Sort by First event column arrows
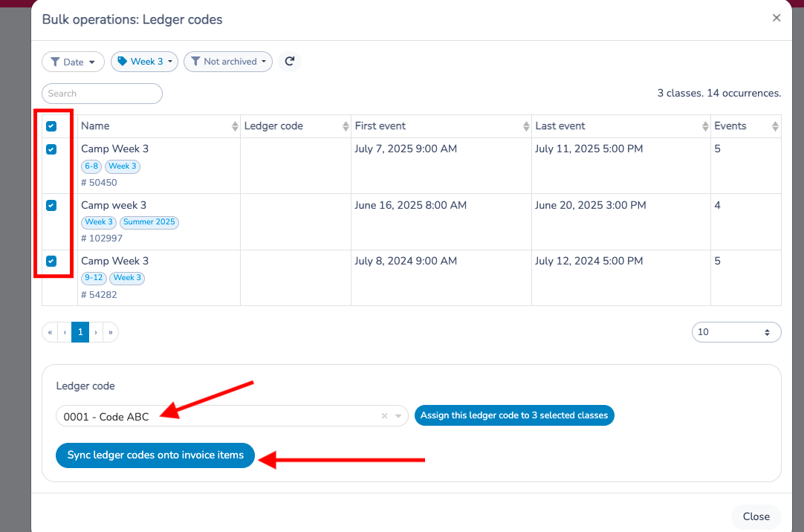 (x=527, y=126)
